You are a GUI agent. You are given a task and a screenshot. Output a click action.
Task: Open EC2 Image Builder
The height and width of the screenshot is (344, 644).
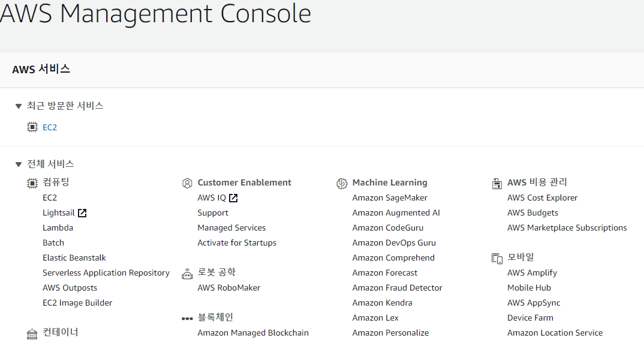pos(77,303)
